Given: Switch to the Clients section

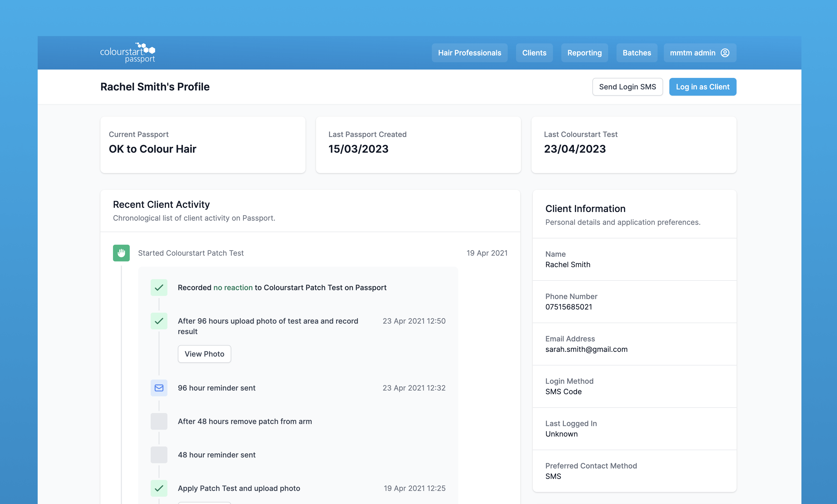Looking at the screenshot, I should 534,53.
